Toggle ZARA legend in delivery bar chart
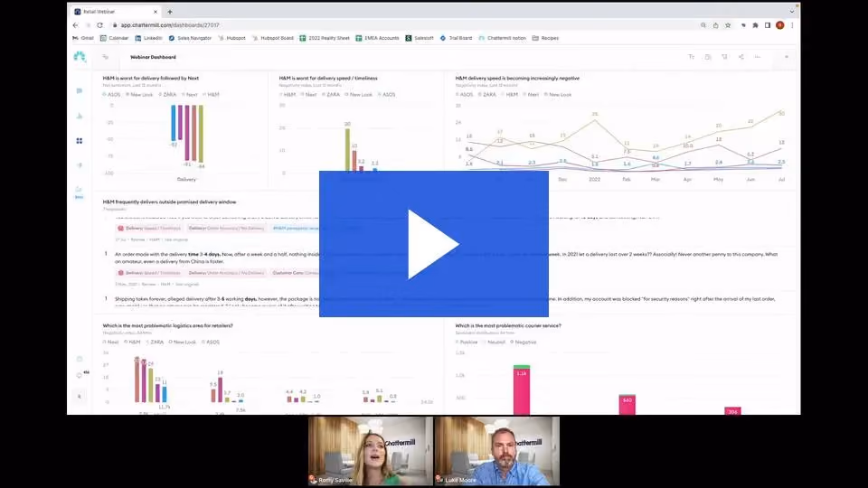Screen dimensions: 868x488 pos(167,95)
